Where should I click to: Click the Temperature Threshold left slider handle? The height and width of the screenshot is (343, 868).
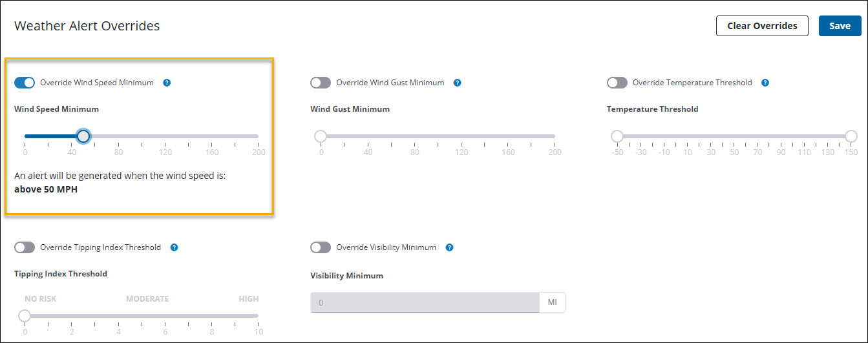point(617,136)
